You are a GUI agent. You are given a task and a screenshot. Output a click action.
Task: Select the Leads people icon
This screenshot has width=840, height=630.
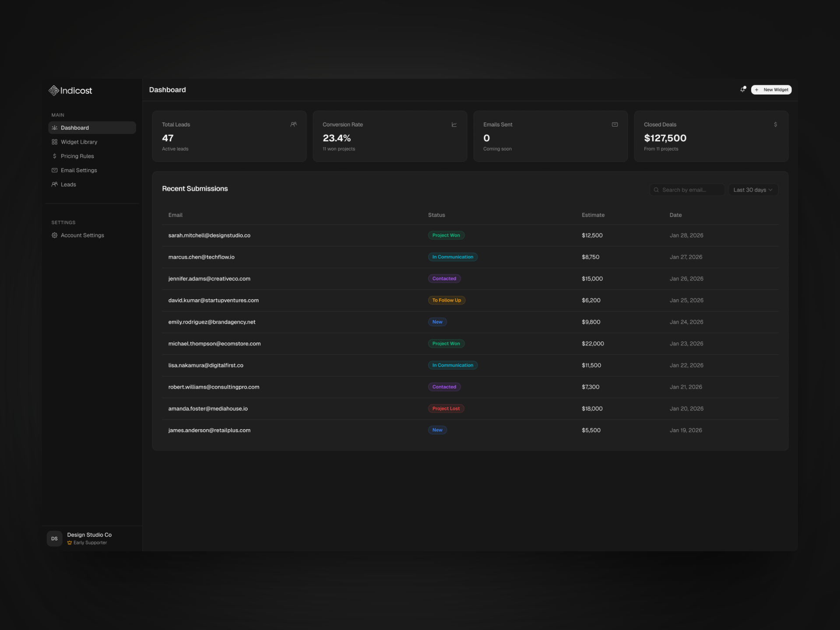(x=54, y=184)
